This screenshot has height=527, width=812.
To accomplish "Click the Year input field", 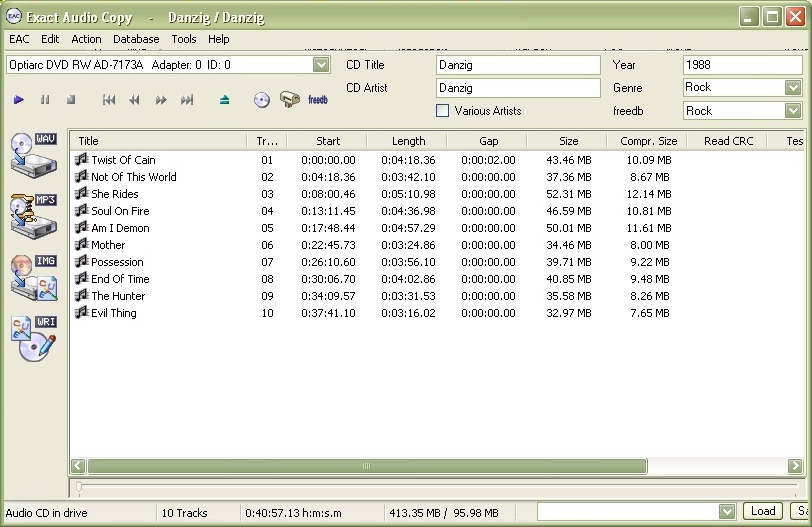I will 743,65.
